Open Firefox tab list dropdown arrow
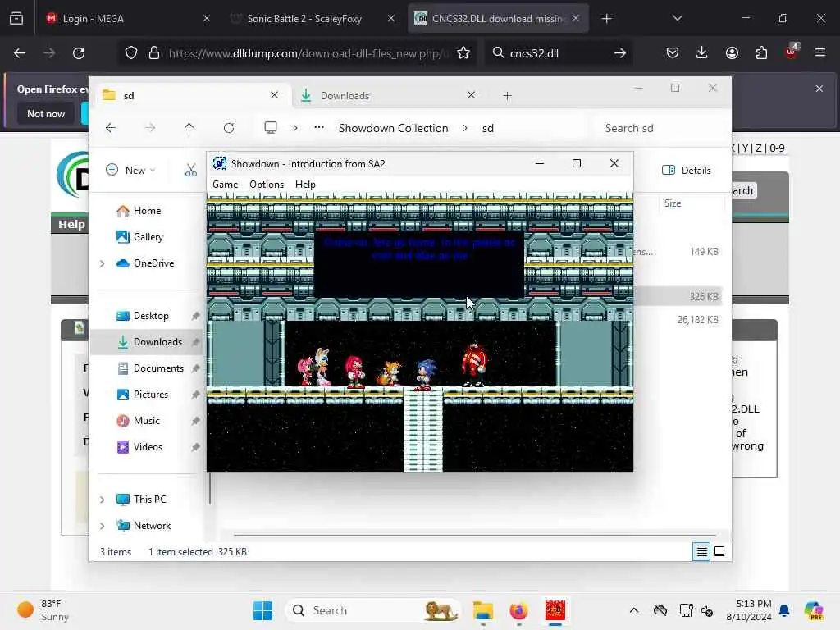This screenshot has height=630, width=840. [677, 19]
